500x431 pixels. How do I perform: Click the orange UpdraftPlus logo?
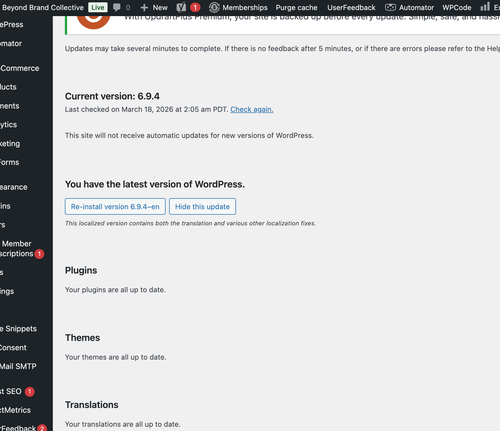pos(93,21)
